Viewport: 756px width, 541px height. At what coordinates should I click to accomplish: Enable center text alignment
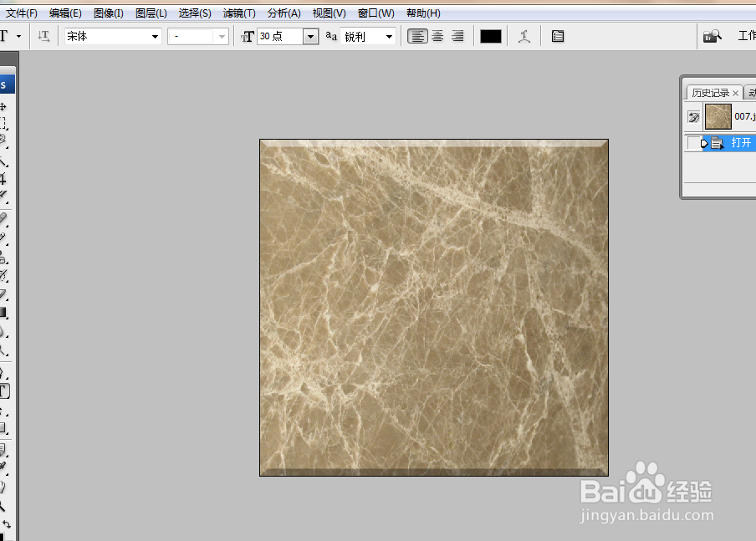(437, 36)
